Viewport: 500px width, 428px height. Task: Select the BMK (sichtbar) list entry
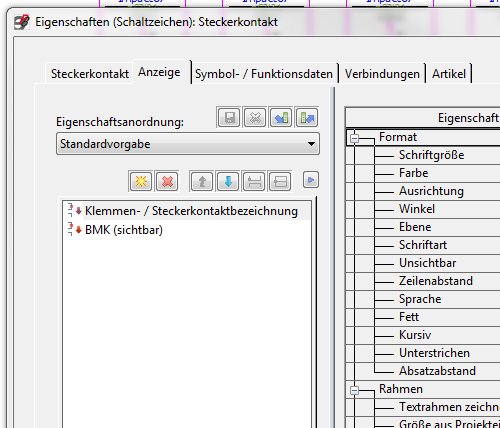point(124,230)
